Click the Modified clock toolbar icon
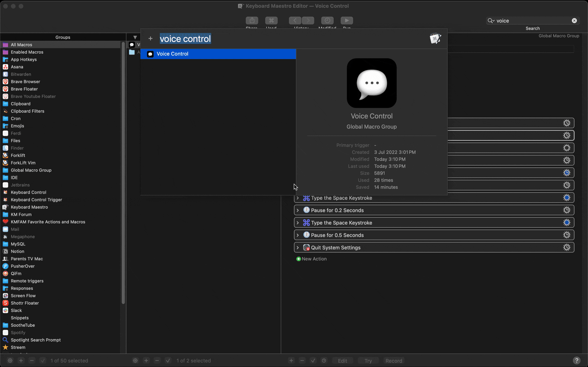The width and height of the screenshot is (588, 367). [327, 20]
